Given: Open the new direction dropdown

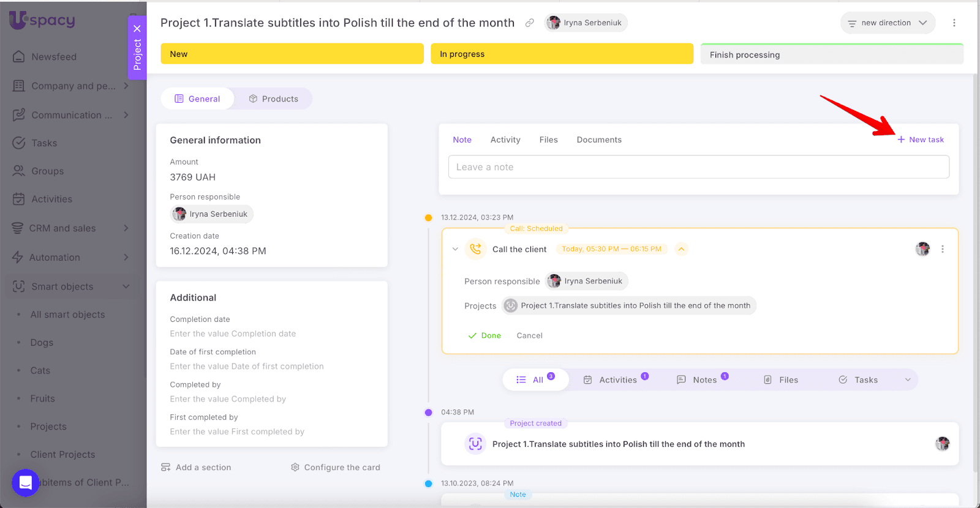Looking at the screenshot, I should pos(888,23).
